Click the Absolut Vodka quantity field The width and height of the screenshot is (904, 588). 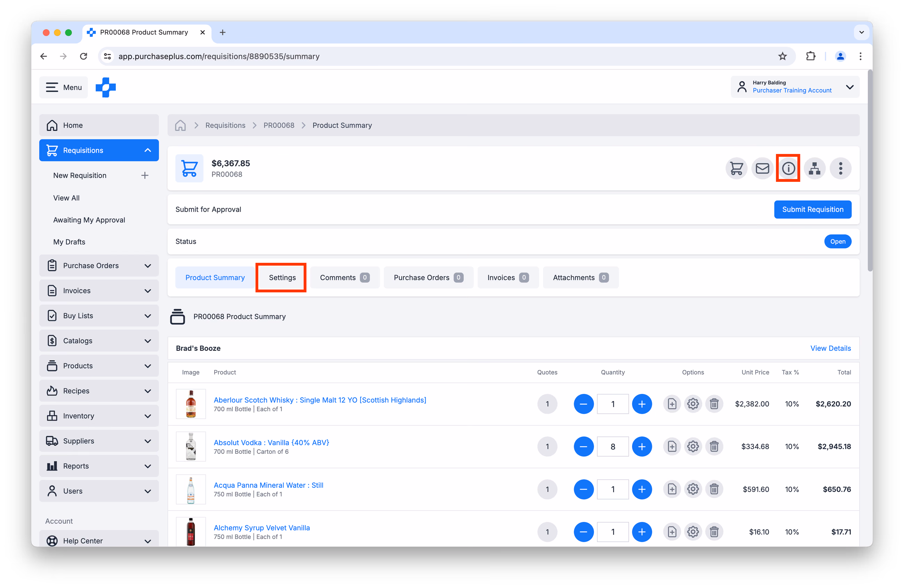pos(613,446)
